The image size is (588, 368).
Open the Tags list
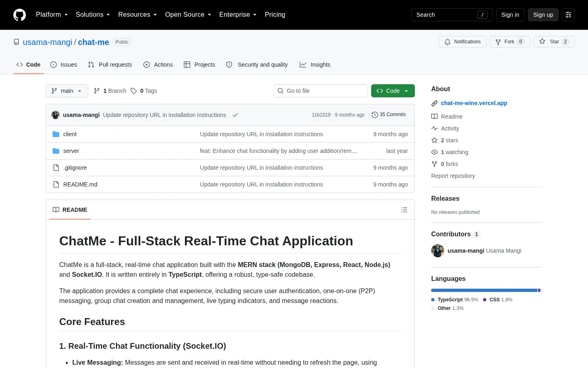pos(144,91)
